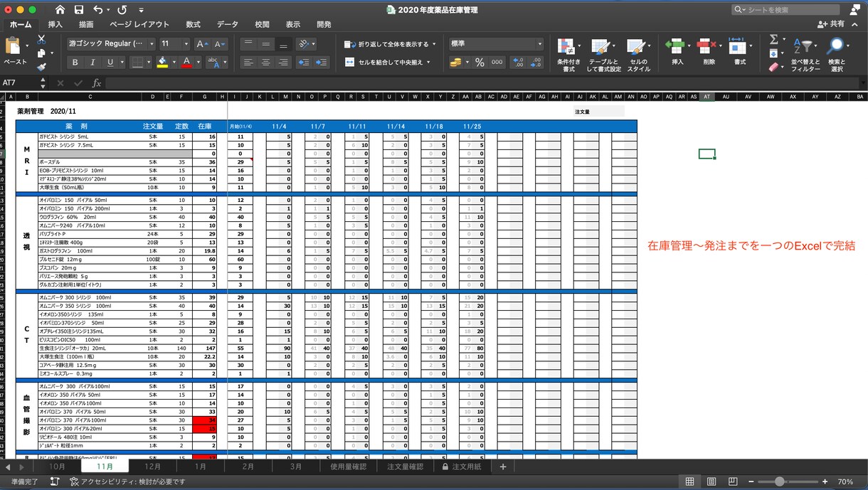This screenshot has height=490, width=868.
Task: Apply comma style number format
Action: (x=497, y=63)
